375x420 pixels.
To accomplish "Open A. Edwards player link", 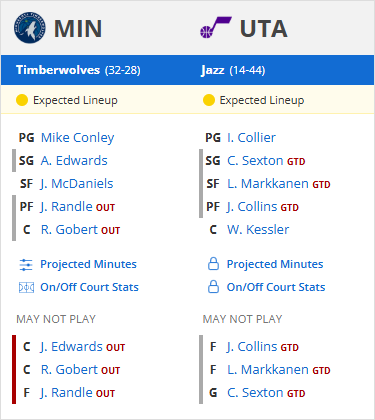I will (x=74, y=161).
